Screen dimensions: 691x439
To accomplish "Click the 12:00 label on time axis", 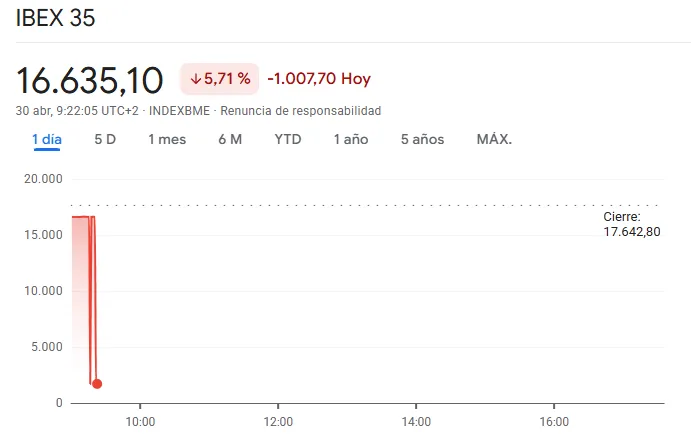I will click(278, 422).
